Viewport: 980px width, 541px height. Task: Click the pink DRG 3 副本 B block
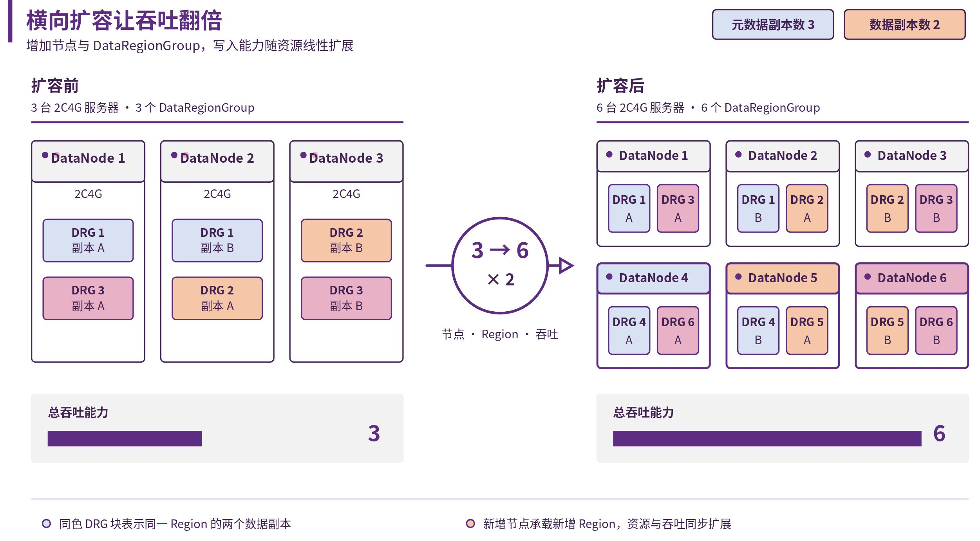(x=346, y=298)
